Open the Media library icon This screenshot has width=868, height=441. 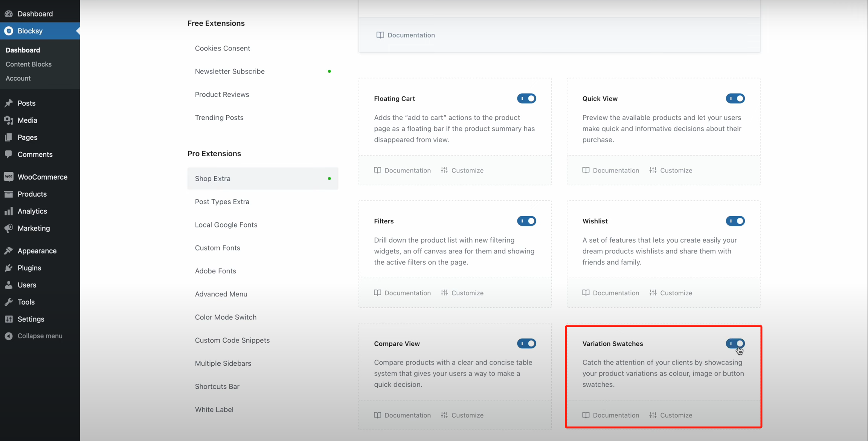[9, 120]
